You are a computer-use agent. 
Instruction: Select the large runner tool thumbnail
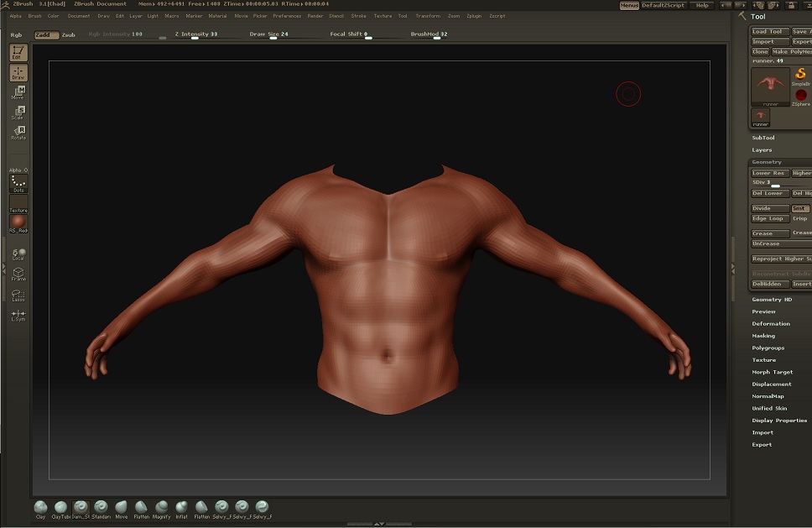[x=770, y=86]
